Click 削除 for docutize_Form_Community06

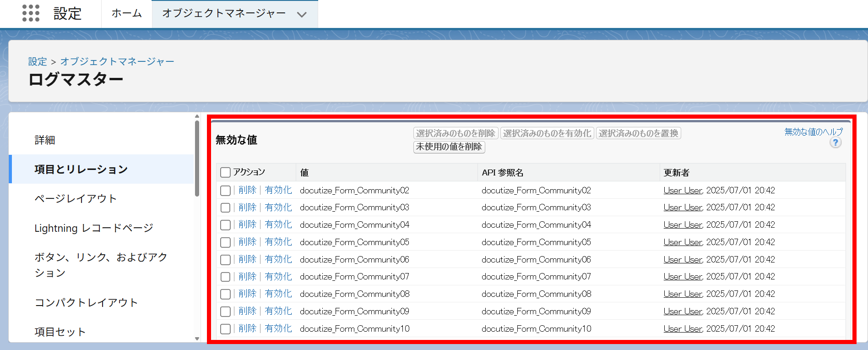pyautogui.click(x=247, y=259)
